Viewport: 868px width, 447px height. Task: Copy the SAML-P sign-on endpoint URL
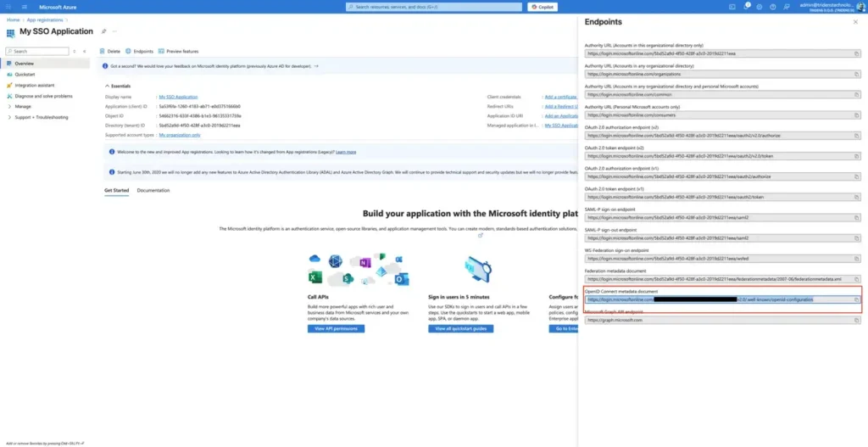[856, 217]
